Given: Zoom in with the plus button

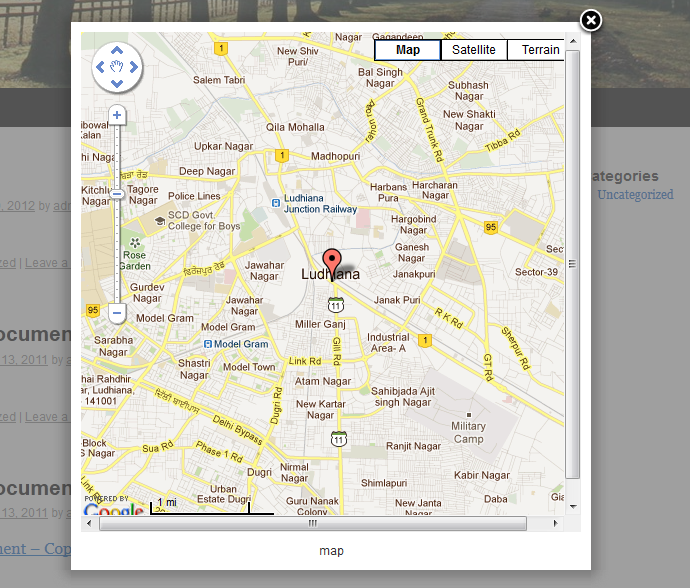Looking at the screenshot, I should coord(117,115).
